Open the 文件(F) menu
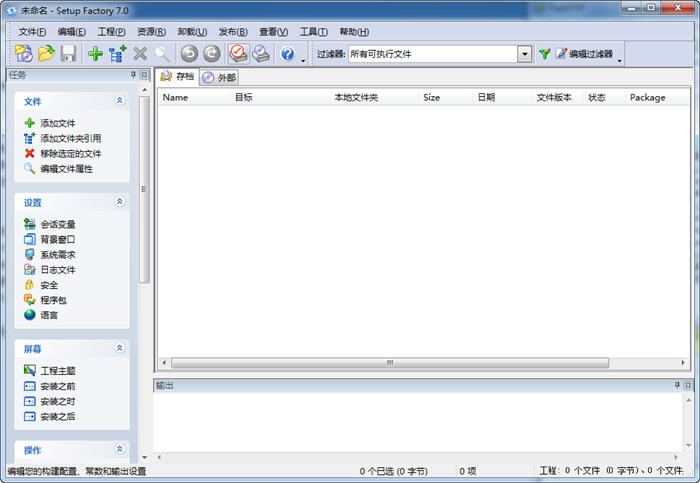Image resolution: width=700 pixels, height=483 pixels. (x=32, y=32)
